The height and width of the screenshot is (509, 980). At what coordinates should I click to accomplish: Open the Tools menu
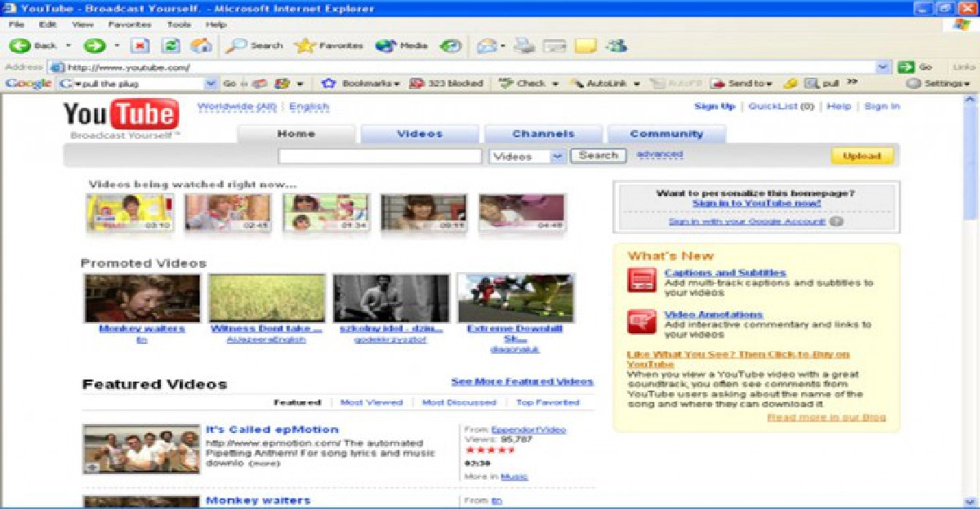point(179,25)
